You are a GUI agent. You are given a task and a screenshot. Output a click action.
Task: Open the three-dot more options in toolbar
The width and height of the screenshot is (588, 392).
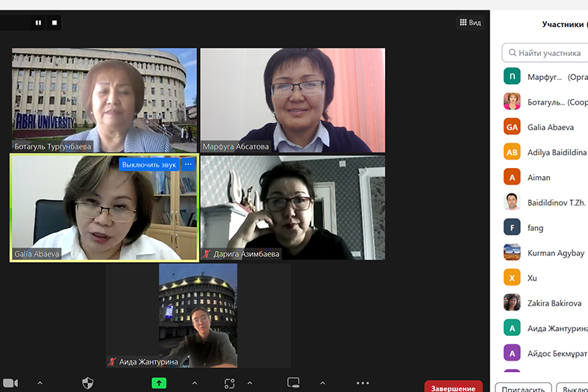tap(363, 383)
